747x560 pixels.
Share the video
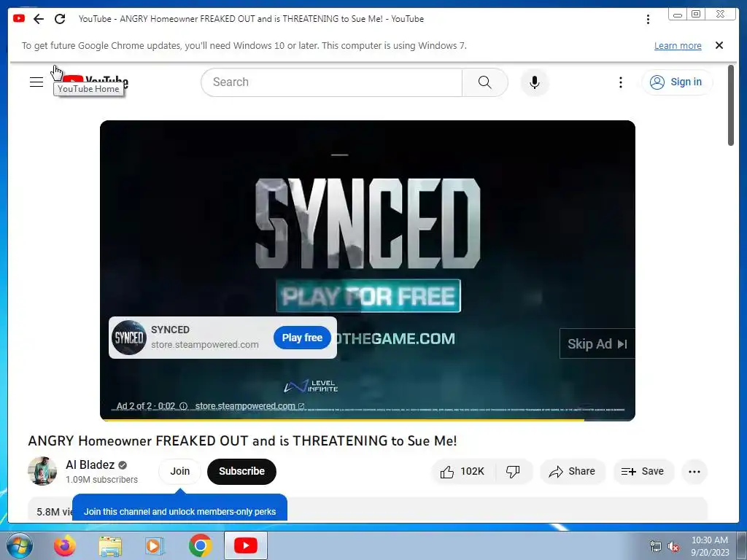(572, 472)
